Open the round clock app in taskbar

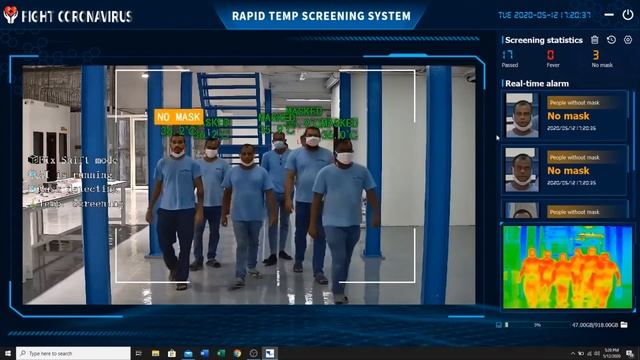[253, 353]
